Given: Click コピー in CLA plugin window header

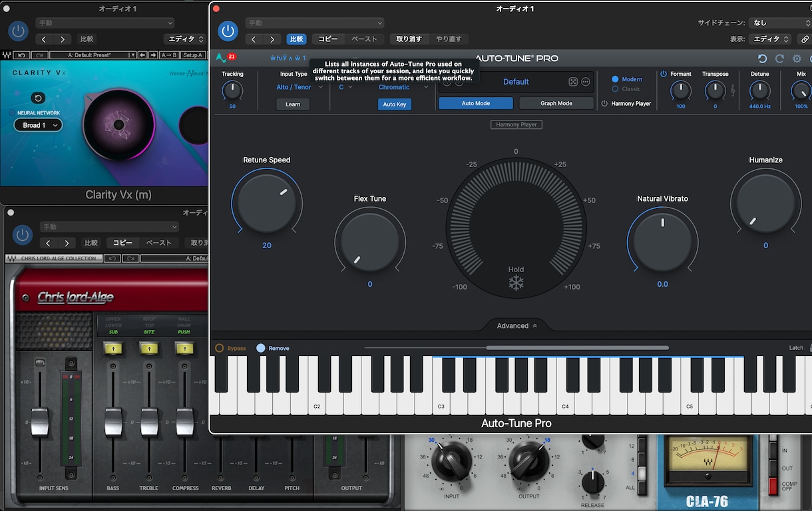Looking at the screenshot, I should click(x=122, y=243).
